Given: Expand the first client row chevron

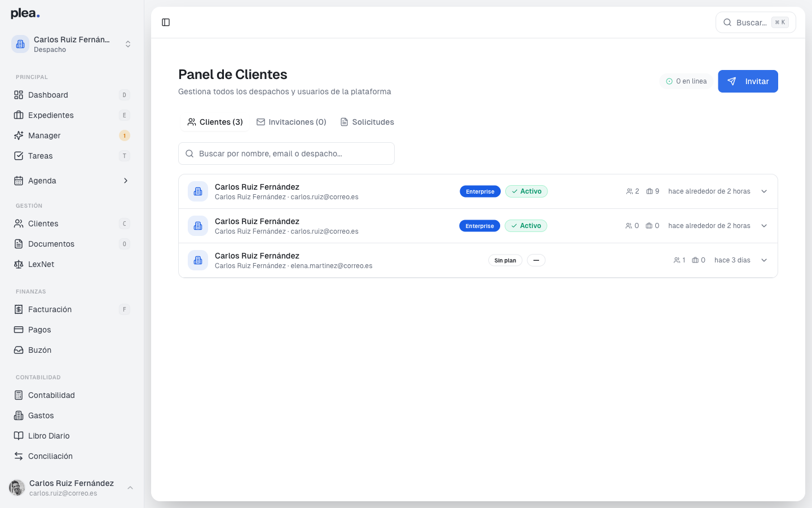Looking at the screenshot, I should 764,191.
